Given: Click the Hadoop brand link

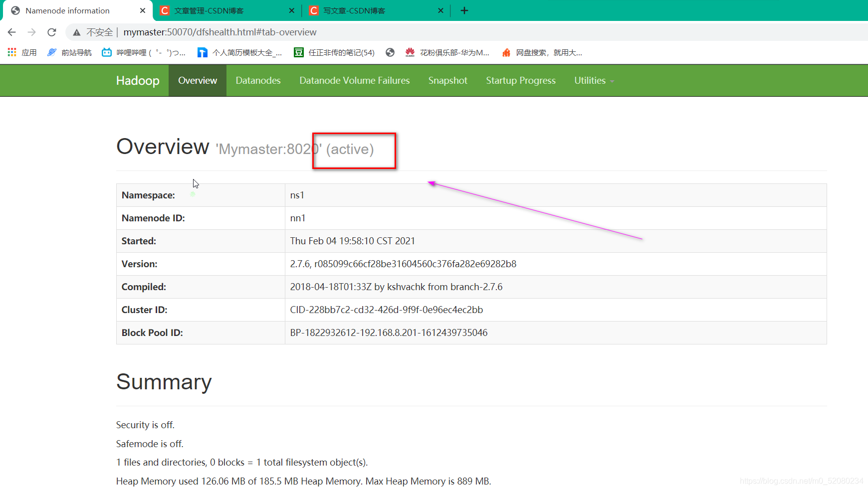Looking at the screenshot, I should point(138,80).
